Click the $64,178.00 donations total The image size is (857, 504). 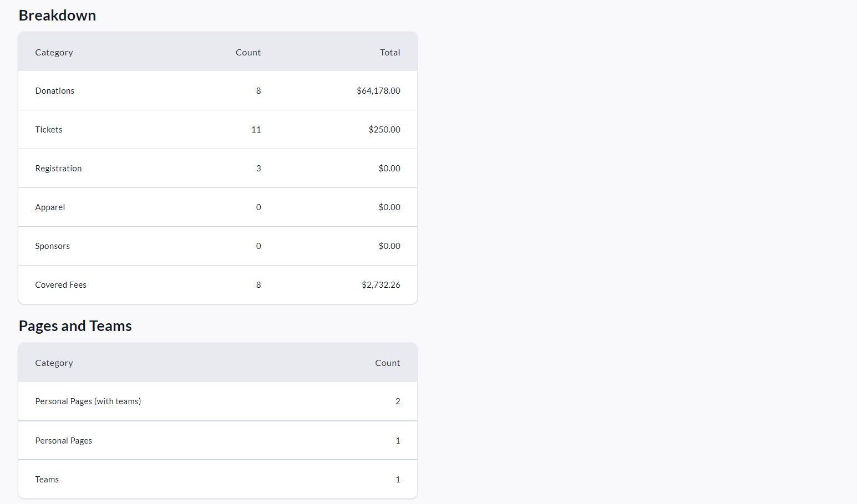coord(378,91)
